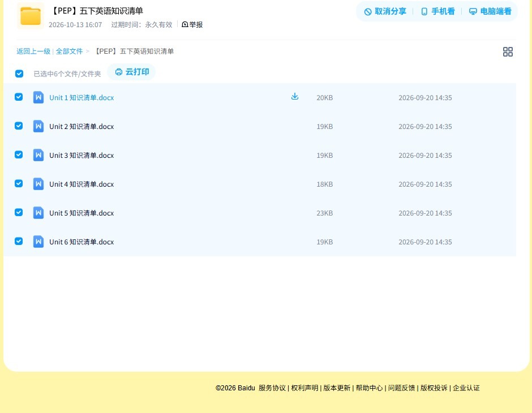This screenshot has width=532, height=413.
Task: Click the 【PEP】五下英语知识清单 share title
Action: point(96,11)
